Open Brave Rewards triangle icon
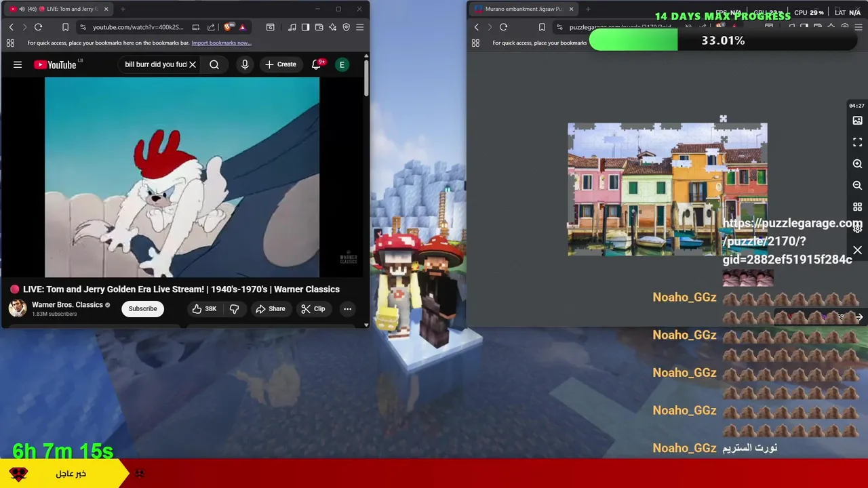This screenshot has height=488, width=868. click(x=242, y=27)
